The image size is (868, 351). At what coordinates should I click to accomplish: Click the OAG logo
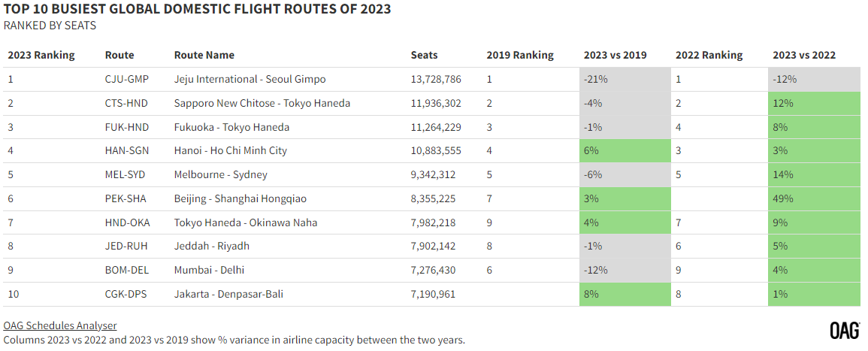point(845,330)
